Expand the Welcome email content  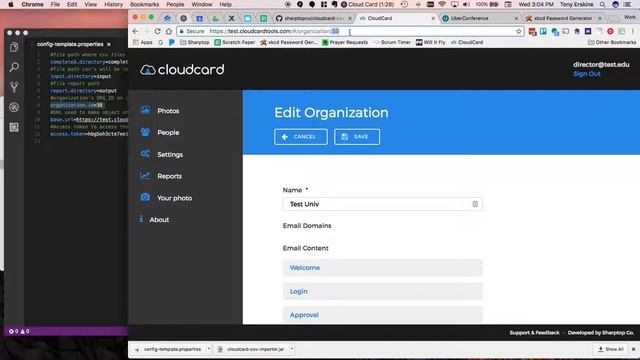[x=382, y=268]
